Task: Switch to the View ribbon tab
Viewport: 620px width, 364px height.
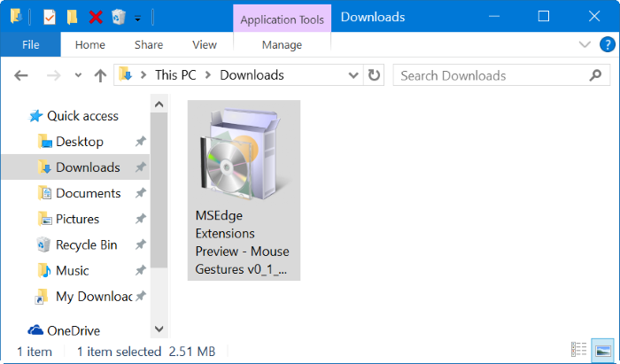Action: point(204,44)
